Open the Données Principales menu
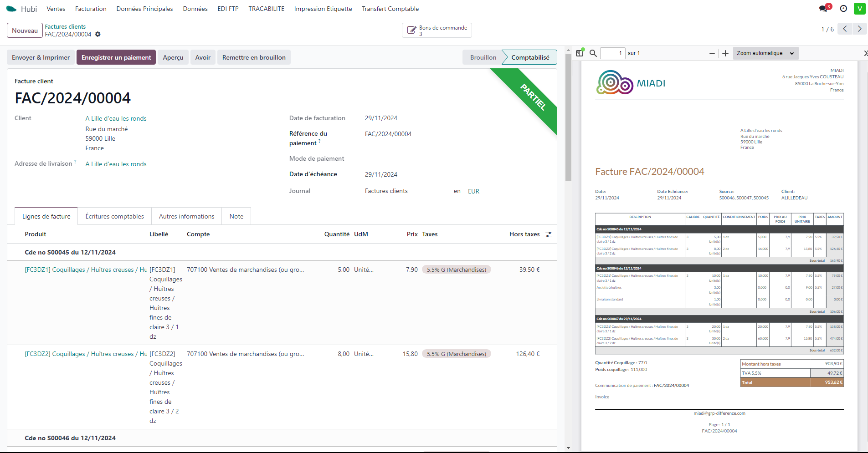The height and width of the screenshot is (453, 868). [x=144, y=9]
